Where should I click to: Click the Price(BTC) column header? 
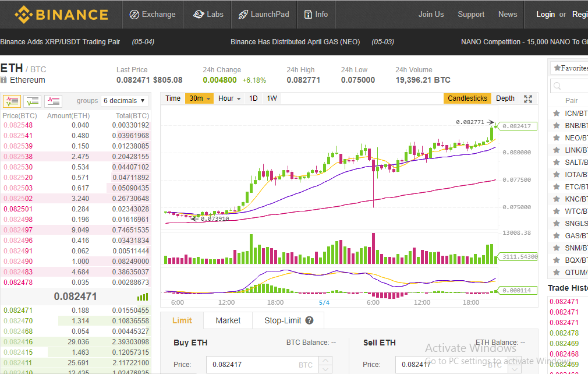pos(19,116)
